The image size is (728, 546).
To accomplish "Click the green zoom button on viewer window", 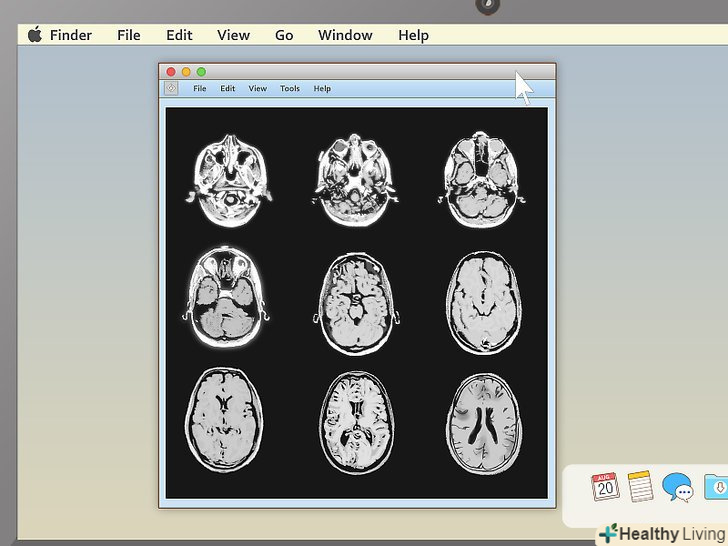I will tap(201, 72).
